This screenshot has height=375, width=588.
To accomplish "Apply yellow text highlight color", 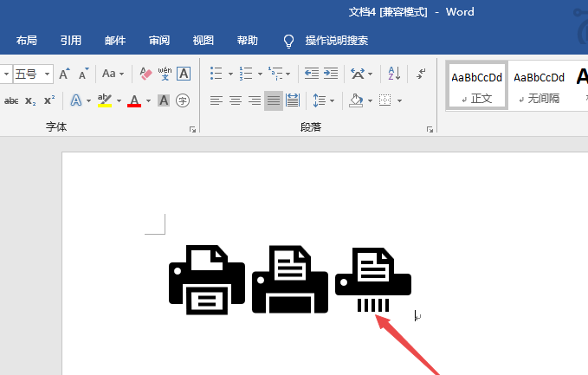I will coord(105,100).
